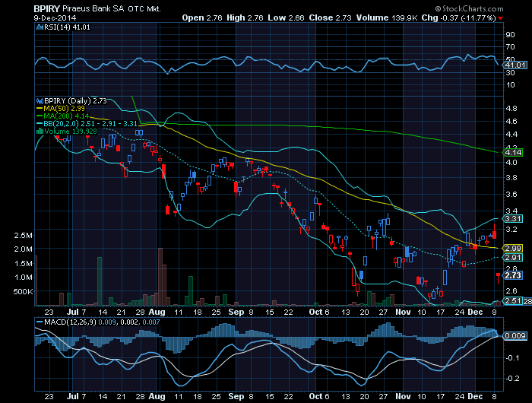The image size is (532, 403).
Task: Click the 2.73 last price tag
Action: click(x=513, y=275)
